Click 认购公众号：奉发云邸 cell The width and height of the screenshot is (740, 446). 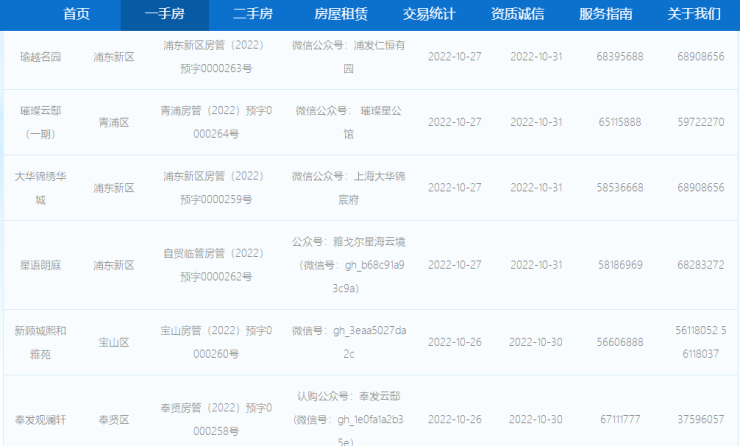click(x=348, y=420)
